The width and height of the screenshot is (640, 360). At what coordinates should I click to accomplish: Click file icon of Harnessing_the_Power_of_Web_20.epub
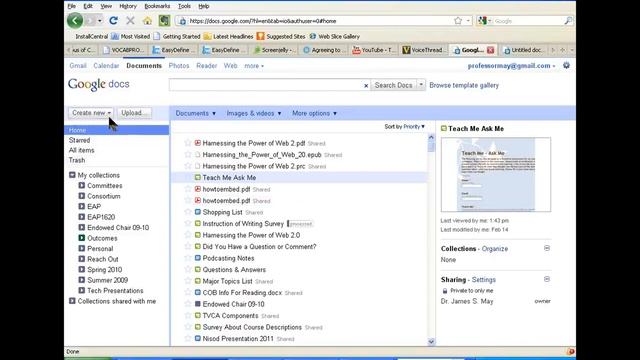(x=198, y=154)
